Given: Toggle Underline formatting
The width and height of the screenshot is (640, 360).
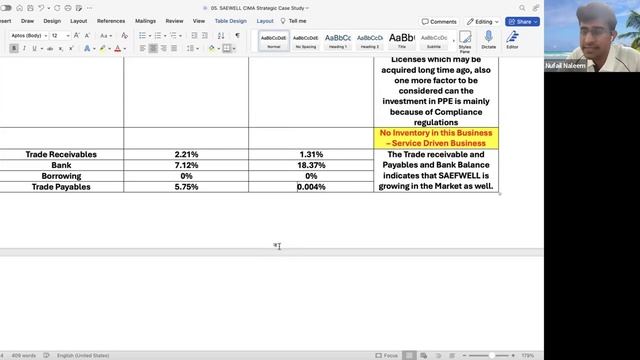Looking at the screenshot, I should (34, 49).
